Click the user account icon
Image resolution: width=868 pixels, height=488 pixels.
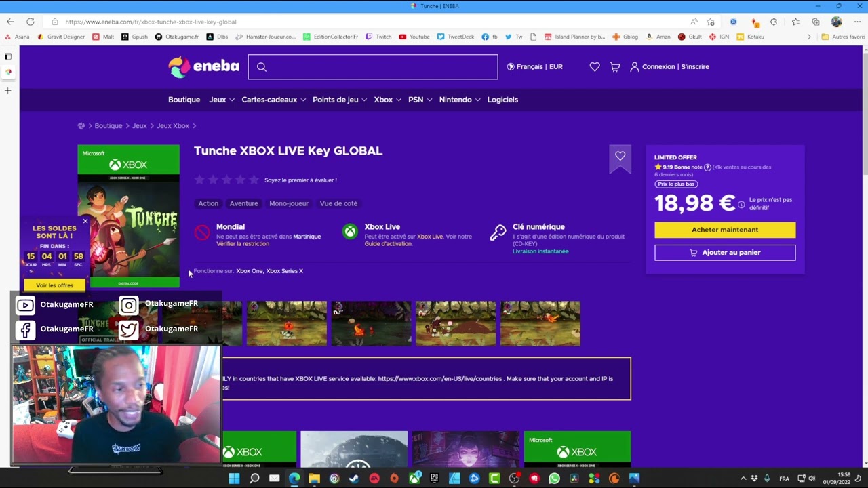[635, 67]
